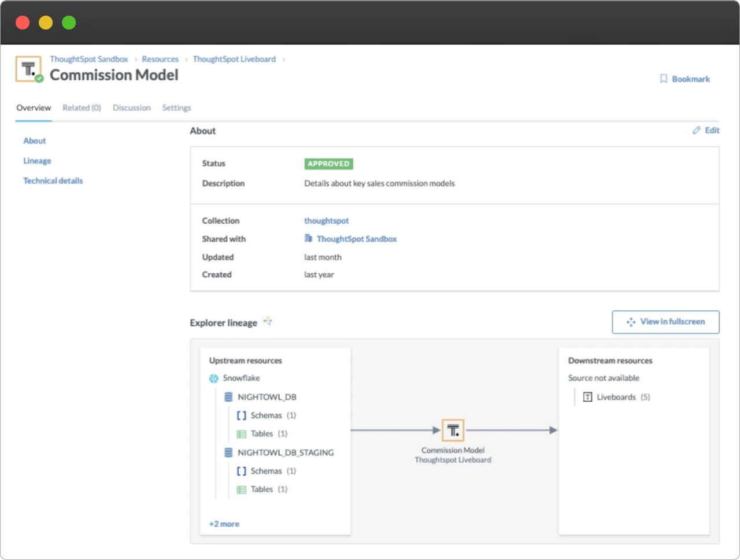Viewport: 740px width, 560px height.
Task: Click the NIGHTOWL_DB database icon
Action: (x=228, y=397)
